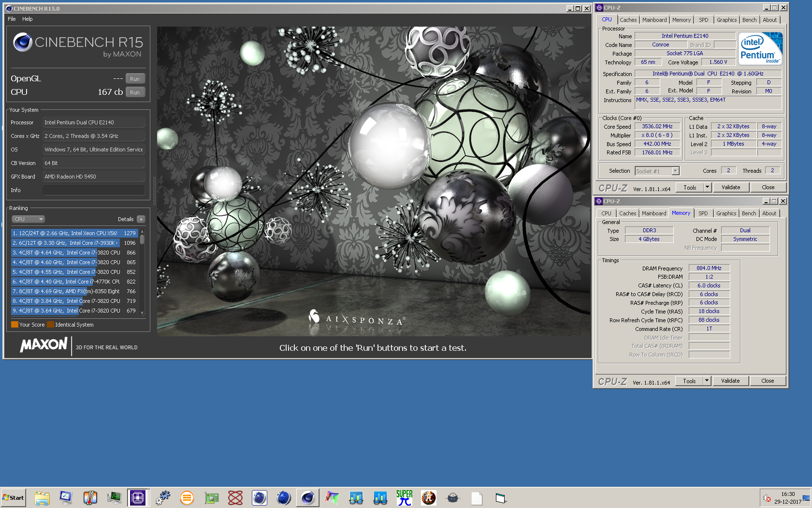
Task: Open the Socket #1 selection dropdown
Action: (657, 171)
